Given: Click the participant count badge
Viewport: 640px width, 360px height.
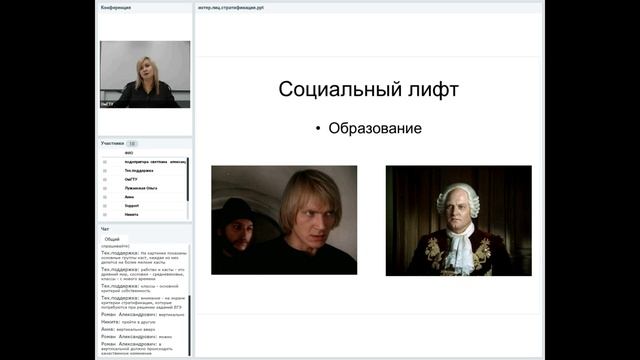Looking at the screenshot, I should [x=132, y=144].
